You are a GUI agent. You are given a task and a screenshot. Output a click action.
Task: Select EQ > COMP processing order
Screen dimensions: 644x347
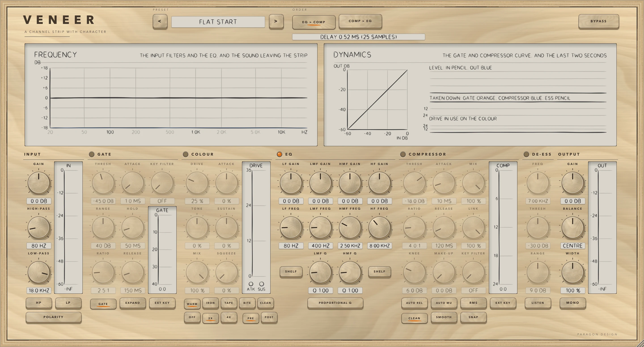point(314,22)
